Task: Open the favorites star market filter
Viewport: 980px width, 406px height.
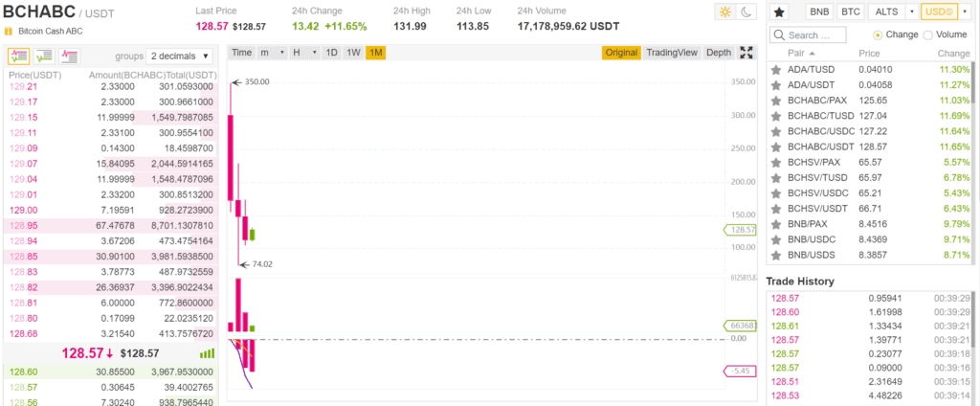Action: [779, 11]
